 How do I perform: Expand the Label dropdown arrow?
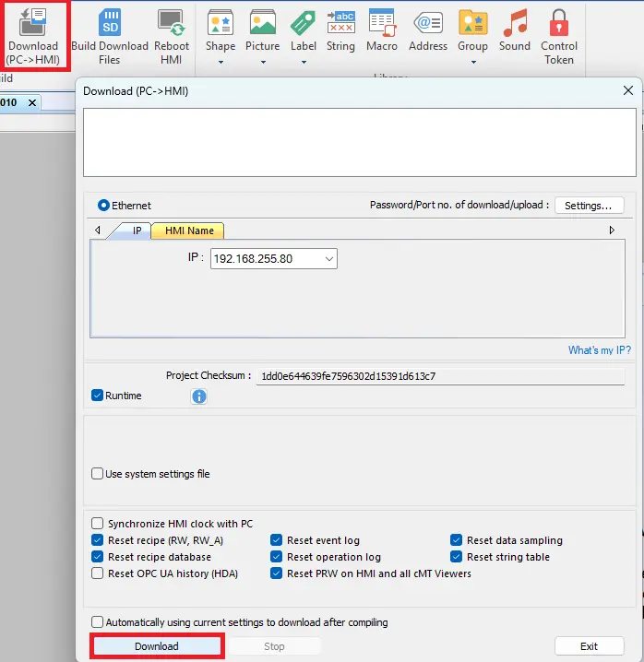tap(304, 62)
